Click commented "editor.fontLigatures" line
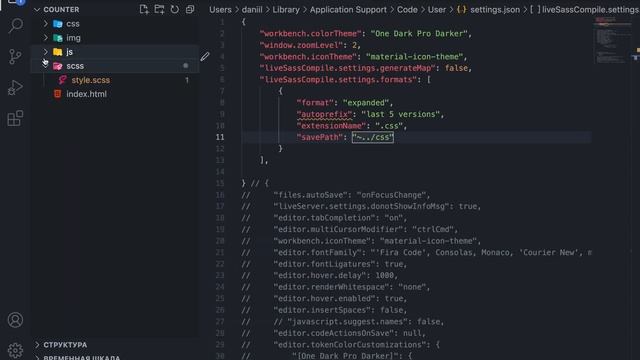Viewport: 640px width, 360px height. click(x=324, y=264)
